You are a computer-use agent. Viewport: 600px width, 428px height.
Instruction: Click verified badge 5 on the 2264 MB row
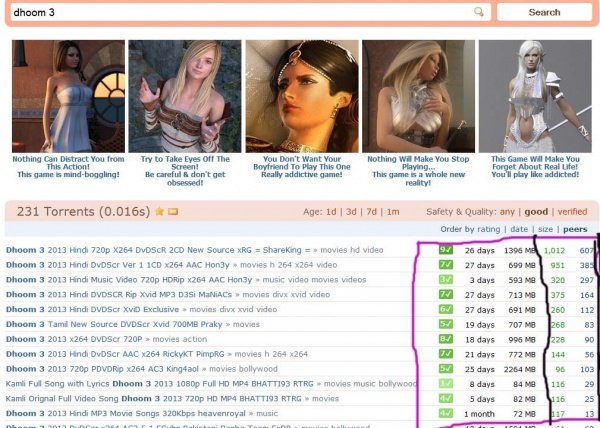(446, 369)
